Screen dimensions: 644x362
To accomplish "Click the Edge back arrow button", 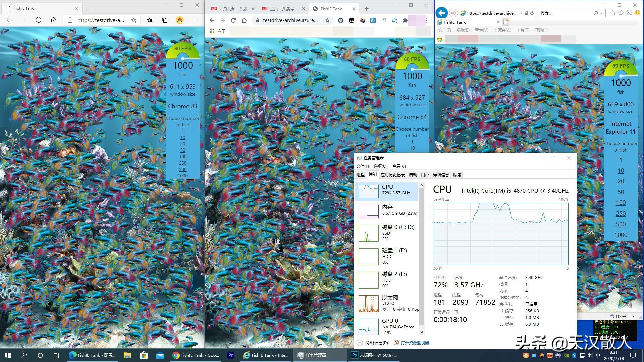I will coord(9,20).
